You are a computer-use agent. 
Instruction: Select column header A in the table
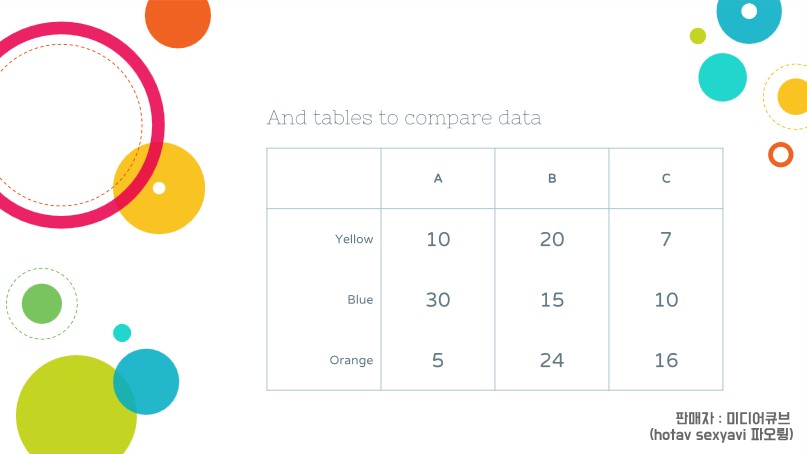438,179
